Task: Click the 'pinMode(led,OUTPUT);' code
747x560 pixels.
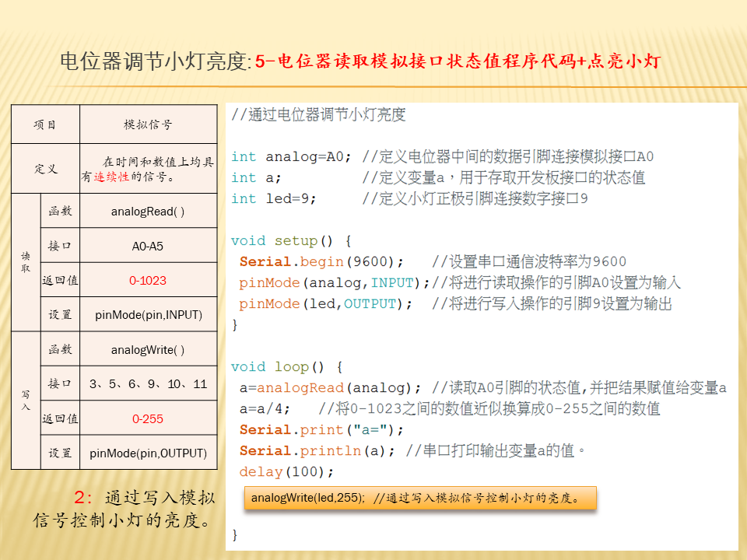Action: point(326,303)
